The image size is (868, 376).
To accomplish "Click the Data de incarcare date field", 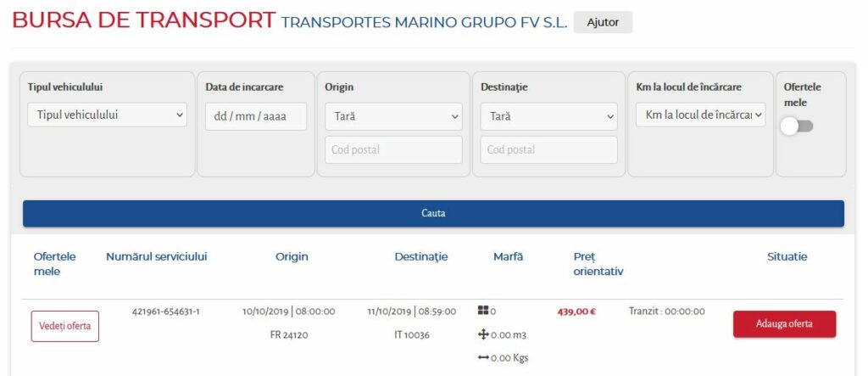I will point(256,116).
